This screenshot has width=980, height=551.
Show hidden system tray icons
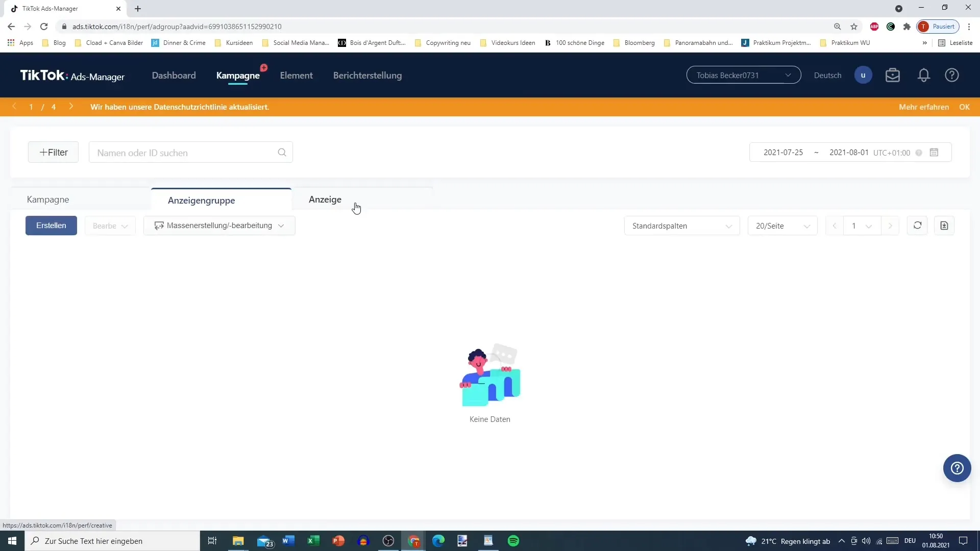[842, 541]
